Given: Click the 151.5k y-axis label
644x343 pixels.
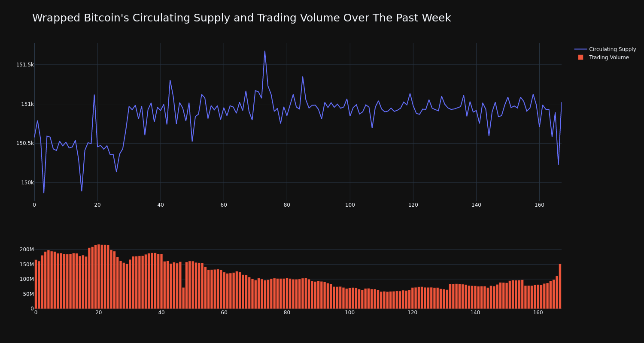Looking at the screenshot, I should click(x=25, y=65).
